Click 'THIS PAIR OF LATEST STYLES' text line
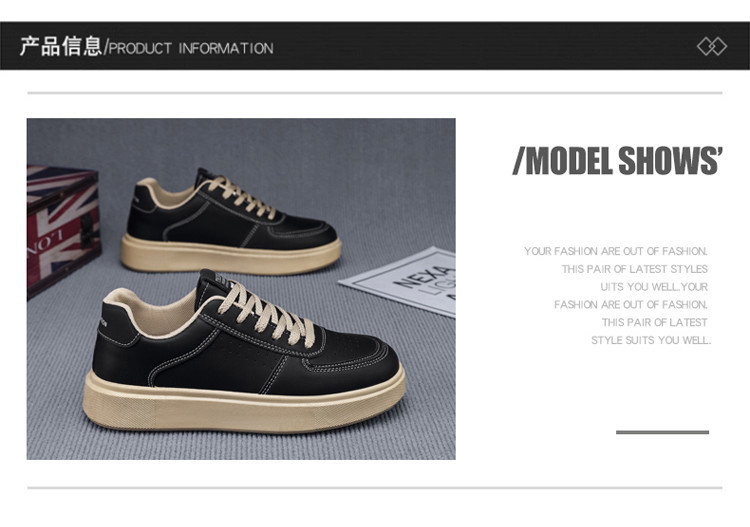750x527 pixels. pos(635,269)
